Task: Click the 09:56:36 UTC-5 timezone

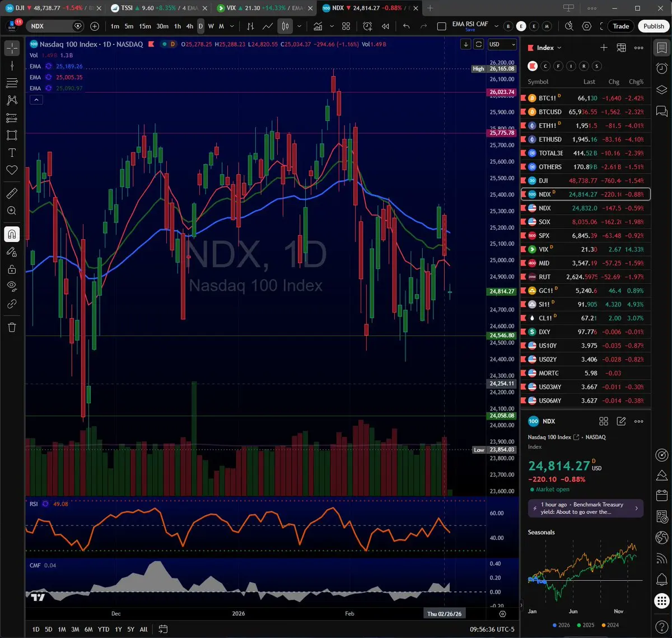Action: 492,629
